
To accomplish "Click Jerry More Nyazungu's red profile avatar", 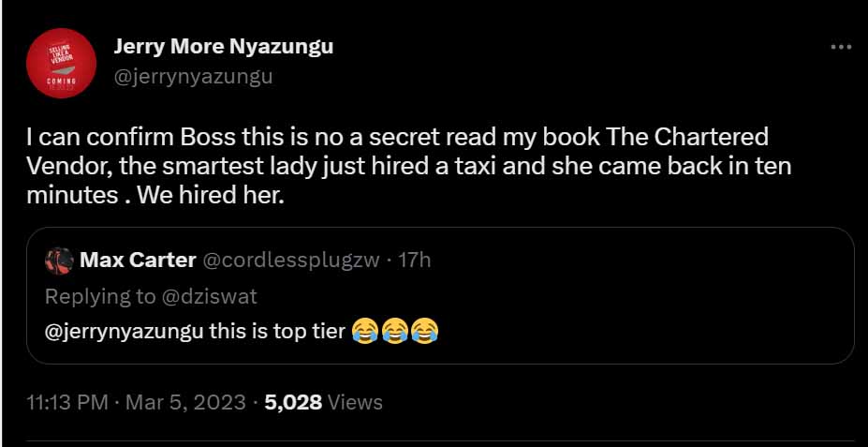I will coord(61,63).
